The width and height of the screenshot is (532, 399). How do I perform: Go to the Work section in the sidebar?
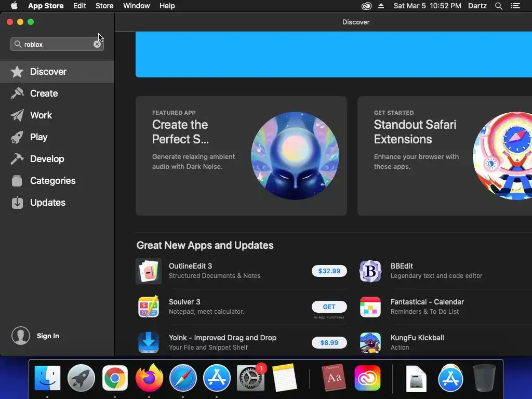57,115
